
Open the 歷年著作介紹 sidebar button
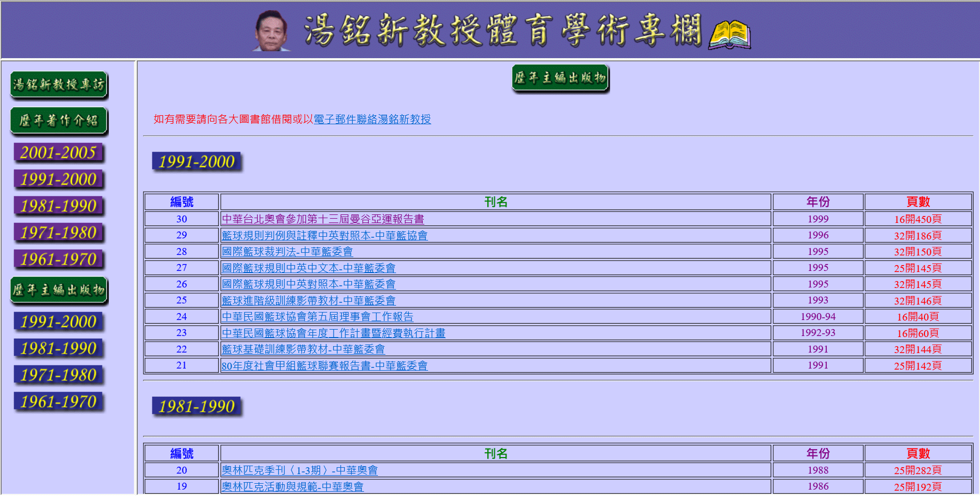[59, 121]
